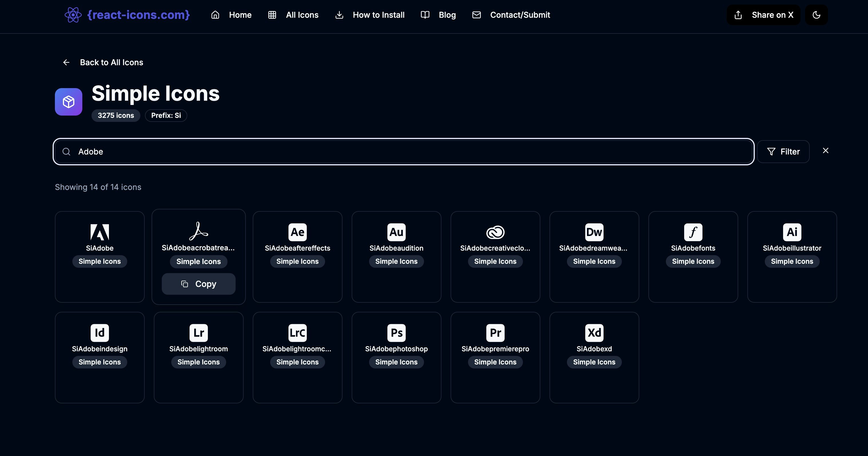Click Simple Icons tag under SiAdobexd
Image resolution: width=868 pixels, height=456 pixels.
point(594,362)
